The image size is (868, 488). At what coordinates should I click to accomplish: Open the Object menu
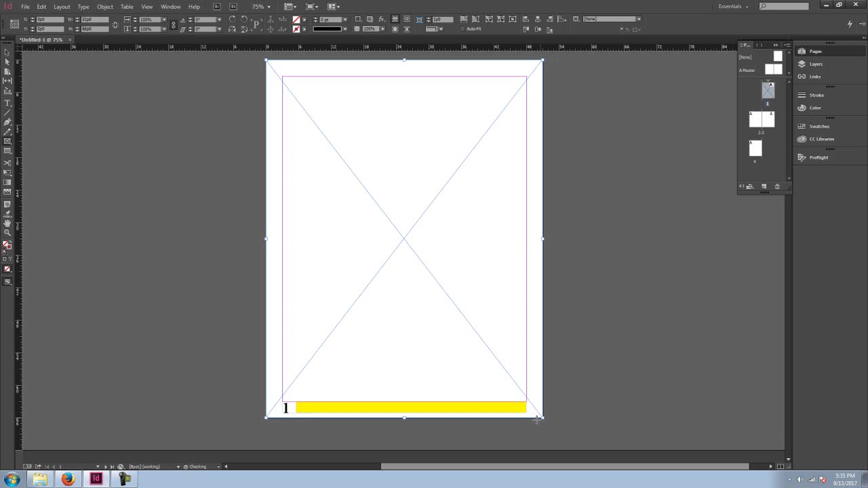click(105, 7)
